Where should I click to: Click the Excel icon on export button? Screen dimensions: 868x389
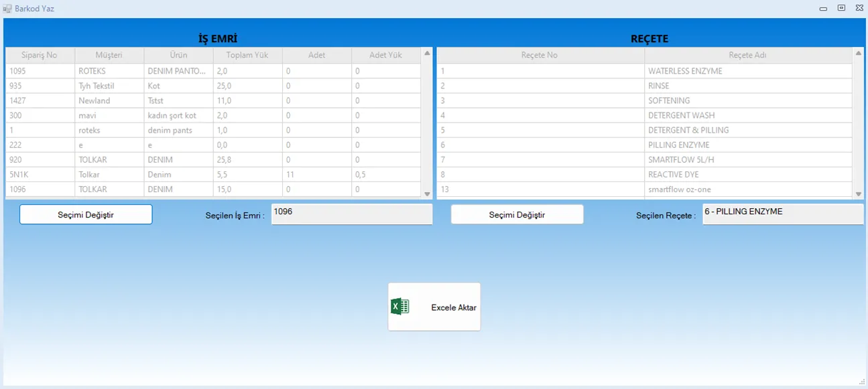(x=400, y=307)
